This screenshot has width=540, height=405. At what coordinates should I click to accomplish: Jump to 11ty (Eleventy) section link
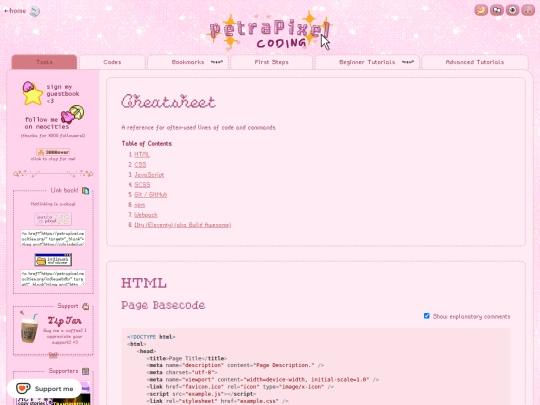tap(183, 225)
